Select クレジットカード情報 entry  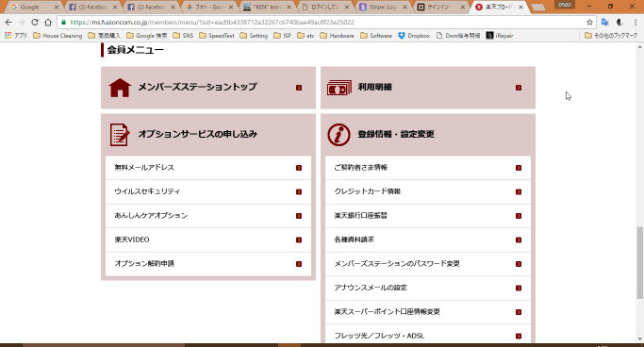428,191
